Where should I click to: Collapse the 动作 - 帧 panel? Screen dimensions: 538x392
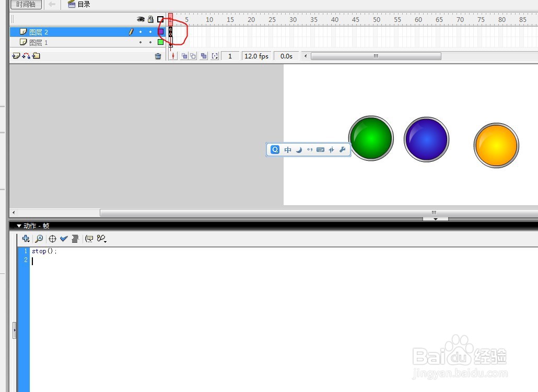[x=19, y=225]
